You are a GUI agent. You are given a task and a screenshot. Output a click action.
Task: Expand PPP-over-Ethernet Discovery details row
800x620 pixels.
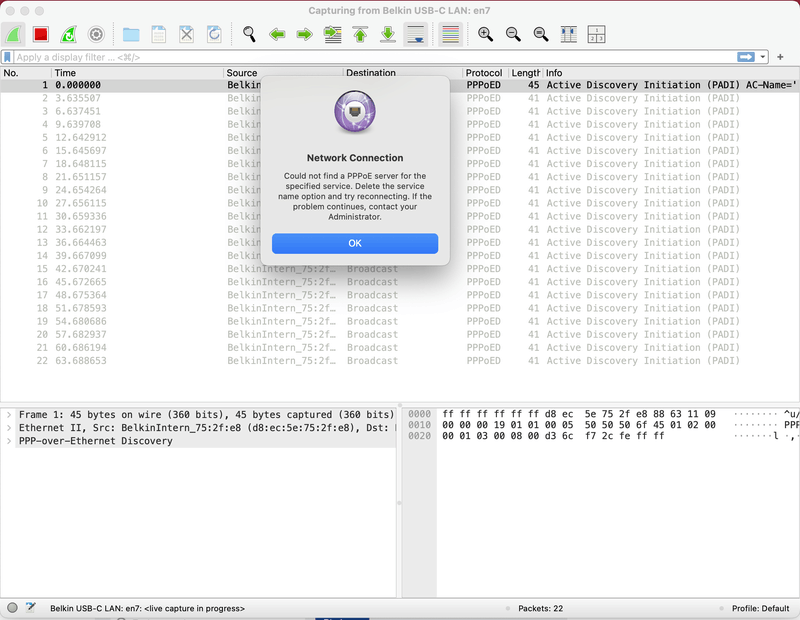tap(9, 441)
